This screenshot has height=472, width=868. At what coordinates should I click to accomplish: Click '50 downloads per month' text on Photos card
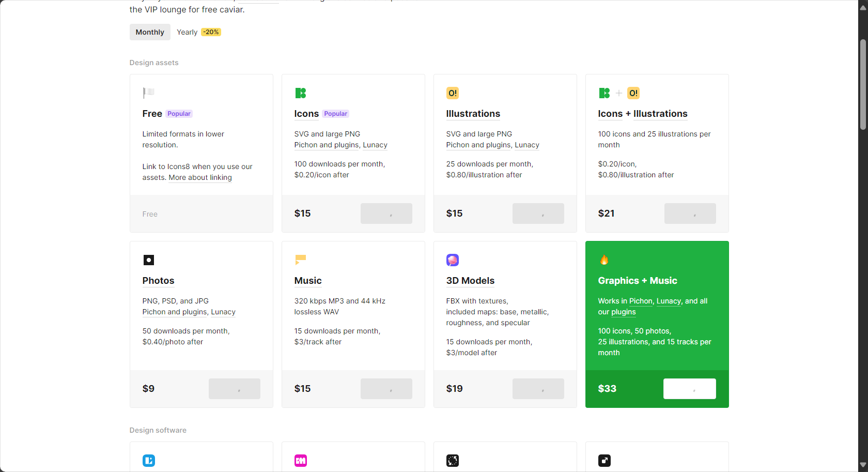tap(186, 331)
